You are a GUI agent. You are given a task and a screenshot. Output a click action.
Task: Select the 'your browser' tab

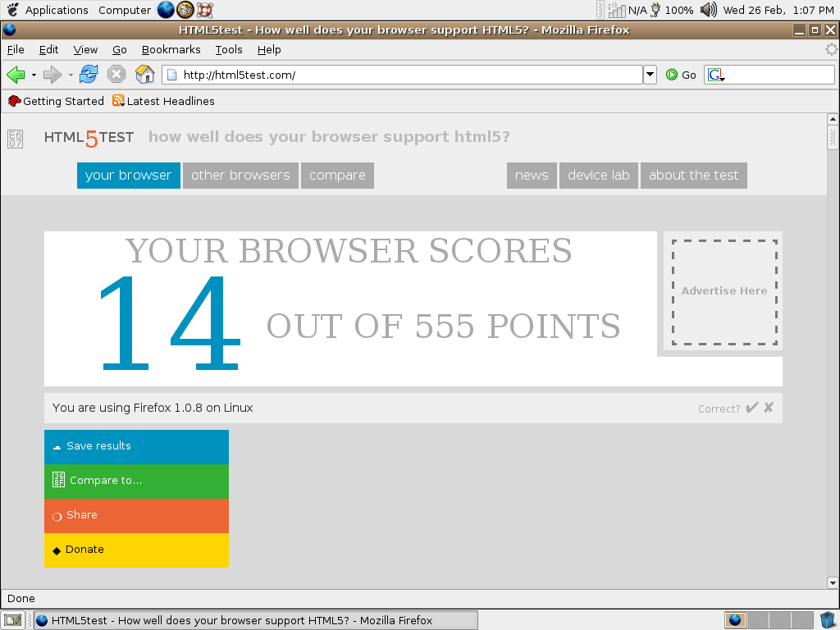click(x=129, y=176)
